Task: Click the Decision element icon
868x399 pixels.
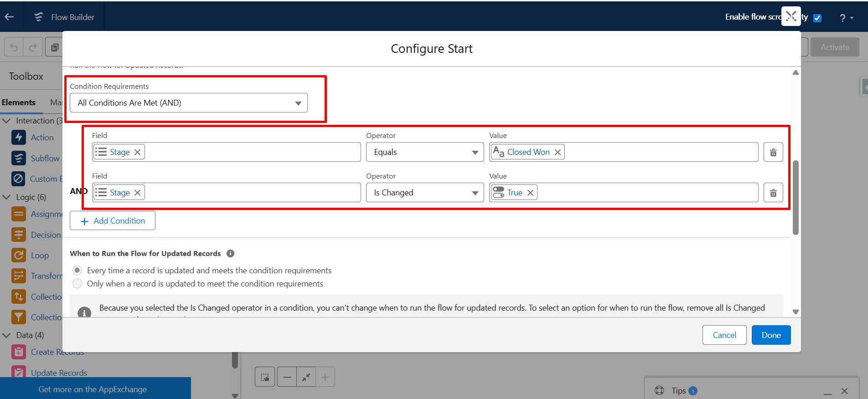Action: point(19,235)
